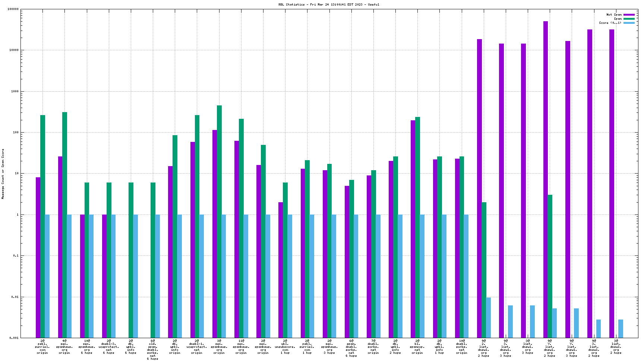644x362 pixels.
Task: Click the purple Not Spam legend swatch
Action: [629, 15]
